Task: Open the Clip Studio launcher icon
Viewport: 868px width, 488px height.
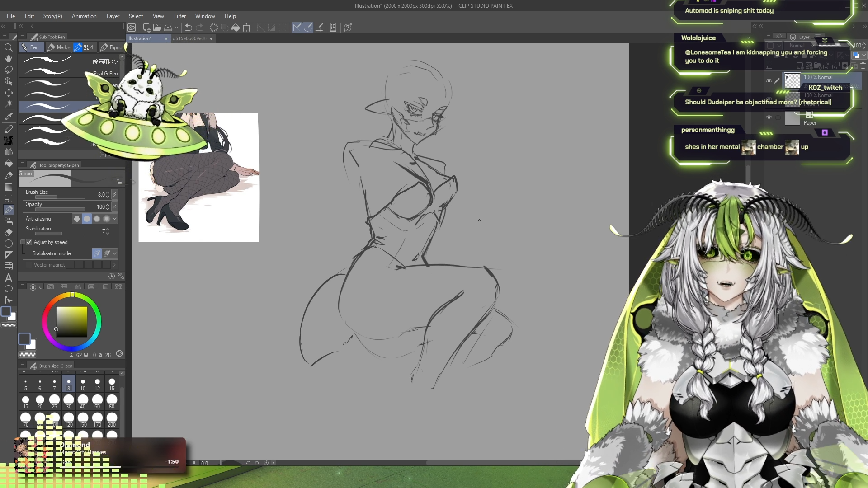Action: 132,28
